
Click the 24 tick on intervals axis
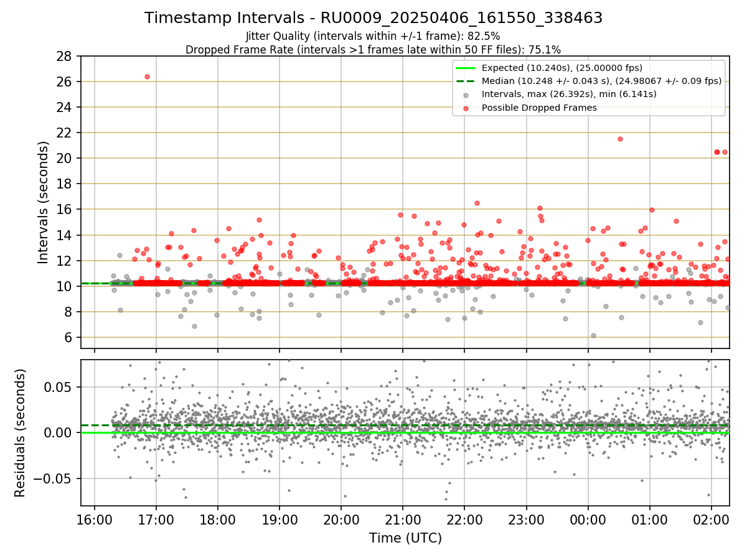click(65, 107)
